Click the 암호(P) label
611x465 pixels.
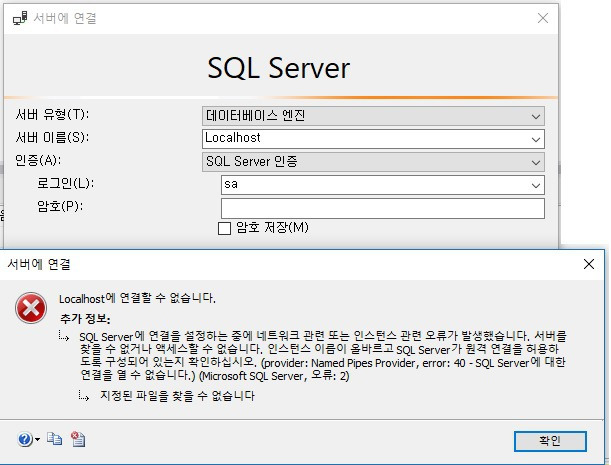click(60, 206)
